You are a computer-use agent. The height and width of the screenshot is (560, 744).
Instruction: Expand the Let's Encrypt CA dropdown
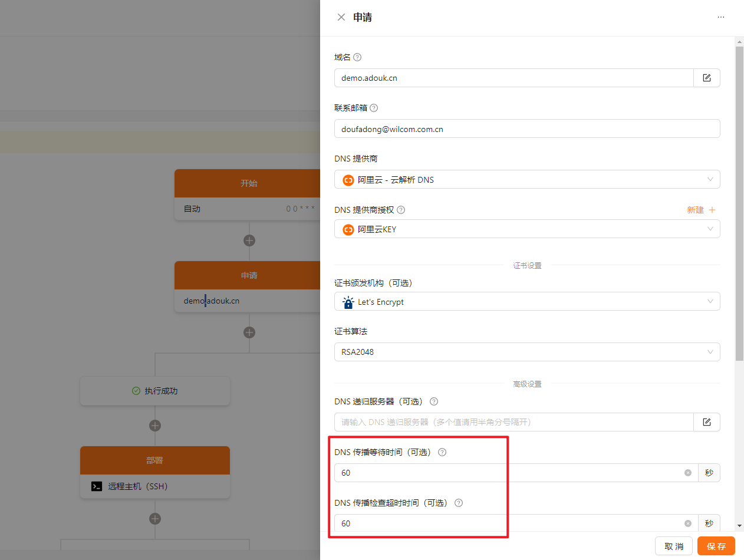[526, 302]
